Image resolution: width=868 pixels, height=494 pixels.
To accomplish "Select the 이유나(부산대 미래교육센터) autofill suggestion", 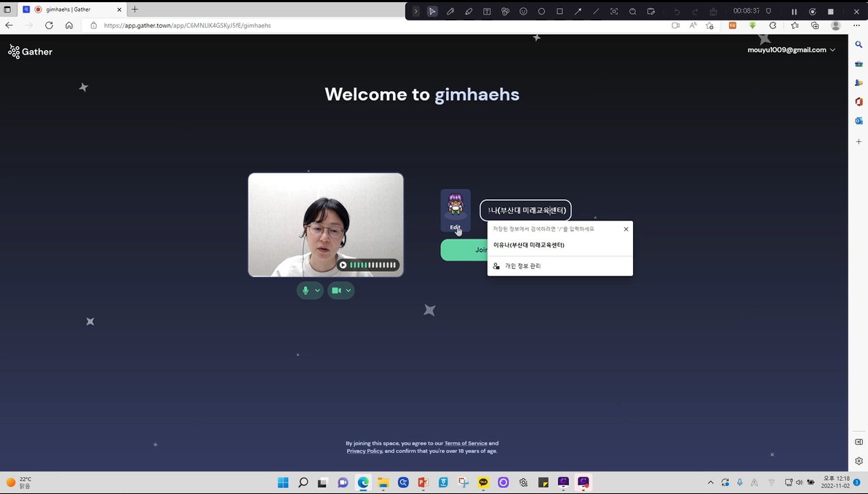I will (529, 245).
